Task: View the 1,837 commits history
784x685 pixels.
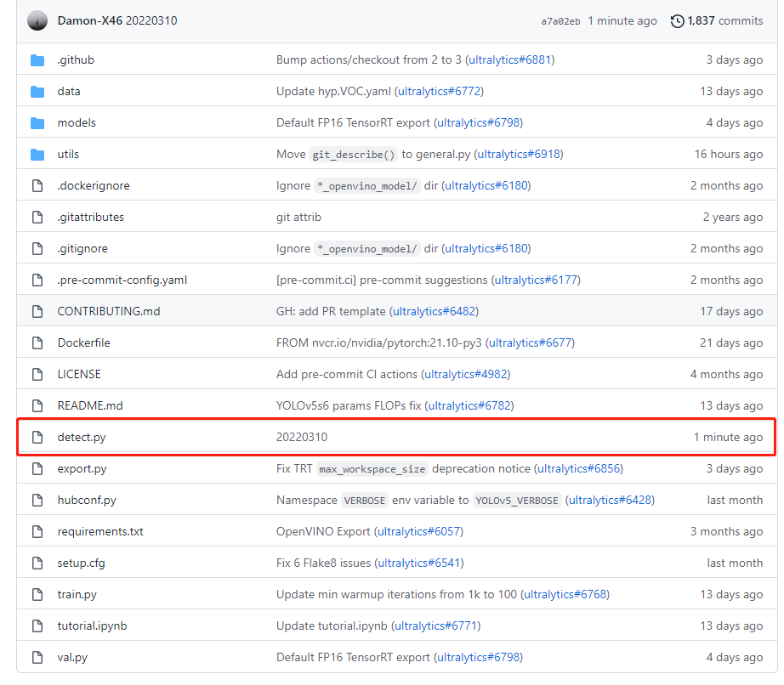Action: point(725,21)
